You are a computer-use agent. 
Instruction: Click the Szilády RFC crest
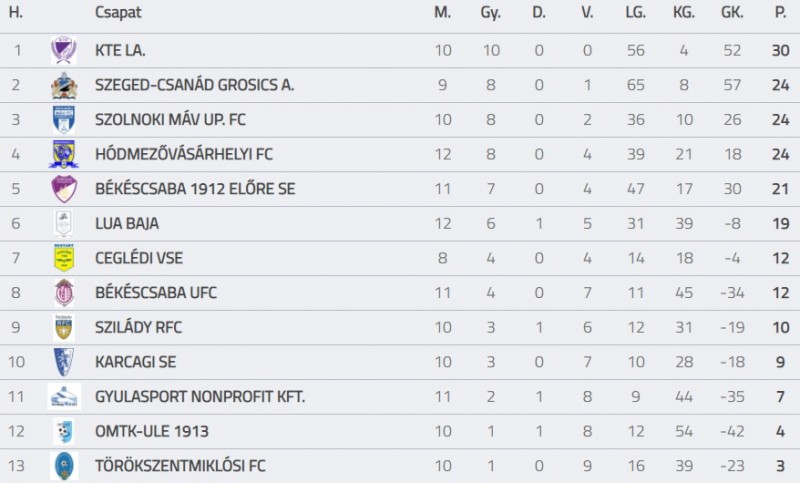tap(64, 327)
